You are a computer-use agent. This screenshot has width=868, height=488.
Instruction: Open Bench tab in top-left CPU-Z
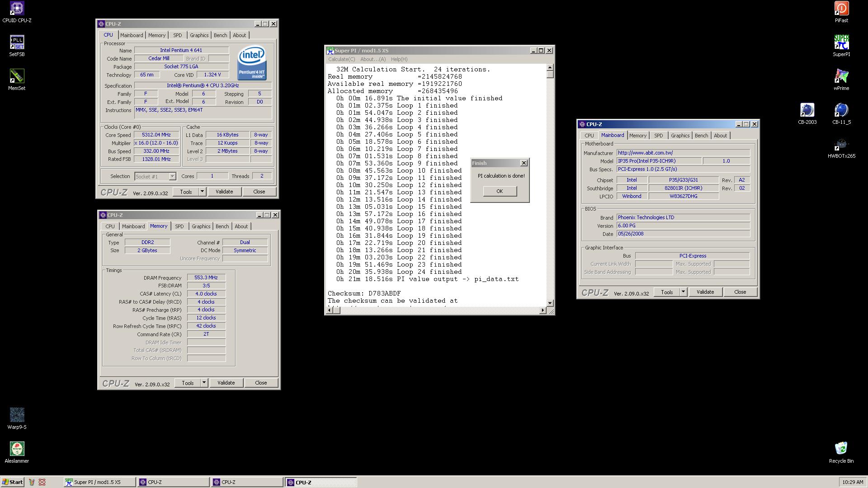[x=221, y=35]
